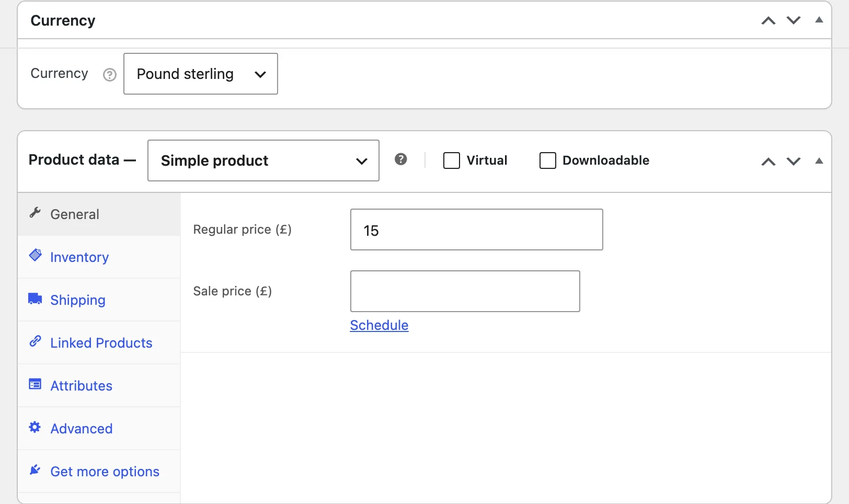Open the Get more options tab

(99, 472)
